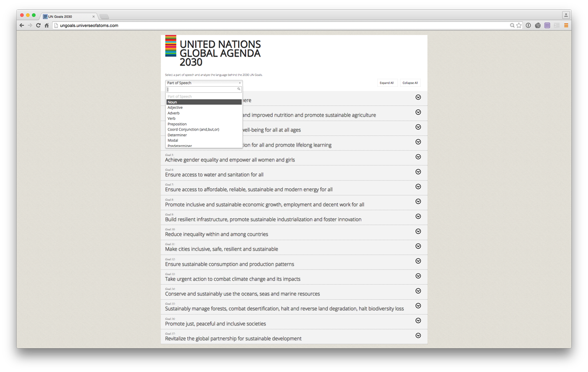The height and width of the screenshot is (372, 588).
Task: Click the UN colored stripes logo
Action: [x=171, y=46]
